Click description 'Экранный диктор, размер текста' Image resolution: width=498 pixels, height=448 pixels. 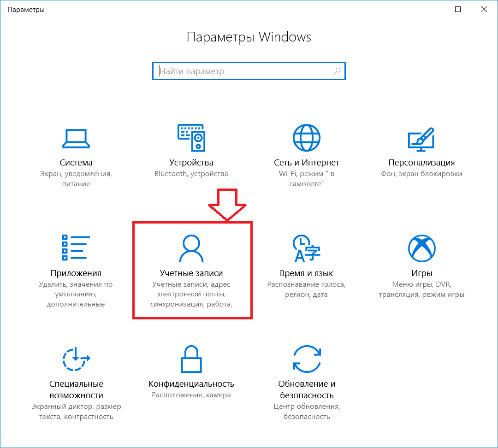76,412
